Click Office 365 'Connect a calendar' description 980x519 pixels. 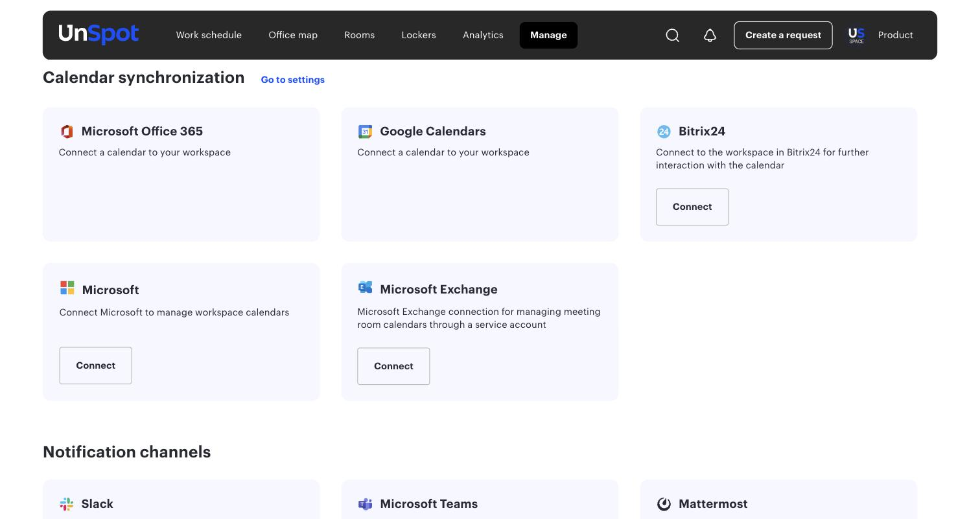click(x=145, y=152)
